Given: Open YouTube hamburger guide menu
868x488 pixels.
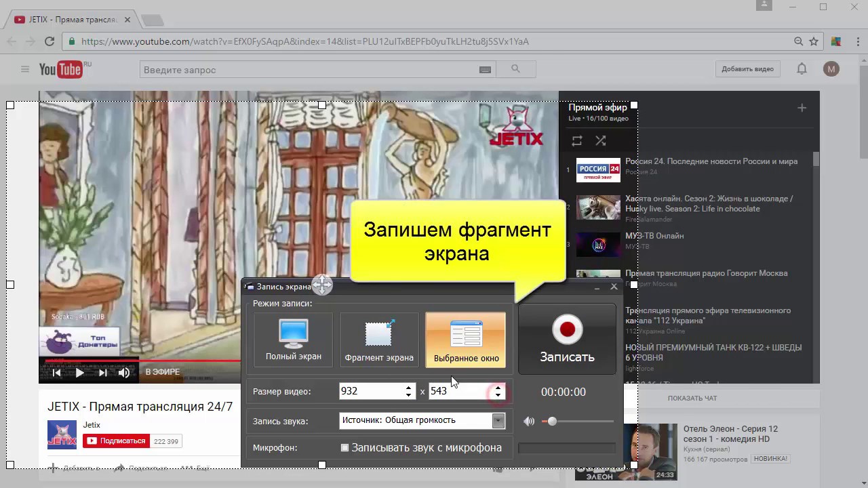Looking at the screenshot, I should [x=25, y=69].
